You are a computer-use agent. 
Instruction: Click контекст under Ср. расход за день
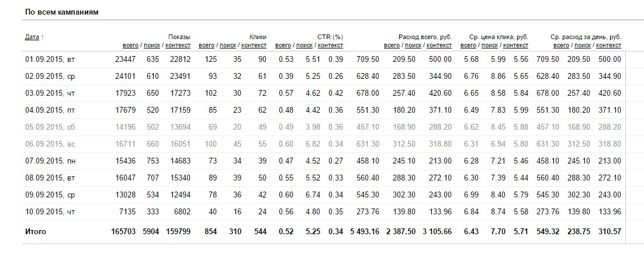click(x=609, y=45)
